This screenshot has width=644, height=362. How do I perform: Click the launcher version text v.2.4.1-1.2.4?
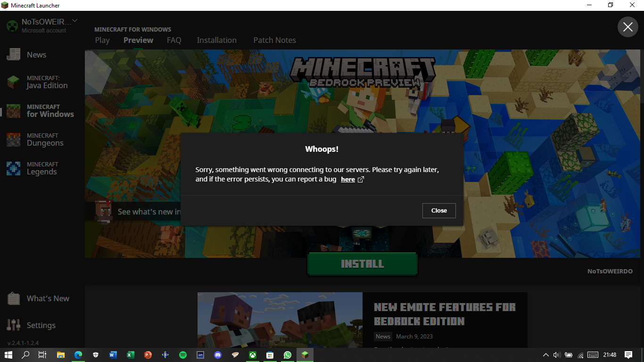[23, 343]
